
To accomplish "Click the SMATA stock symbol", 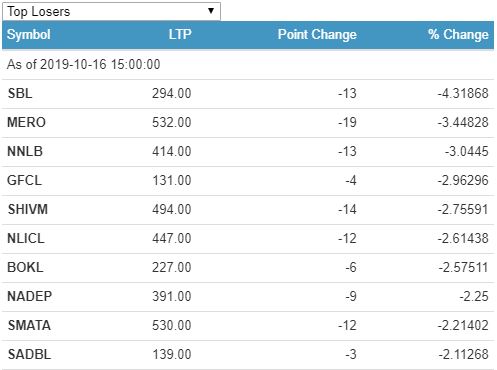I will 29,325.
